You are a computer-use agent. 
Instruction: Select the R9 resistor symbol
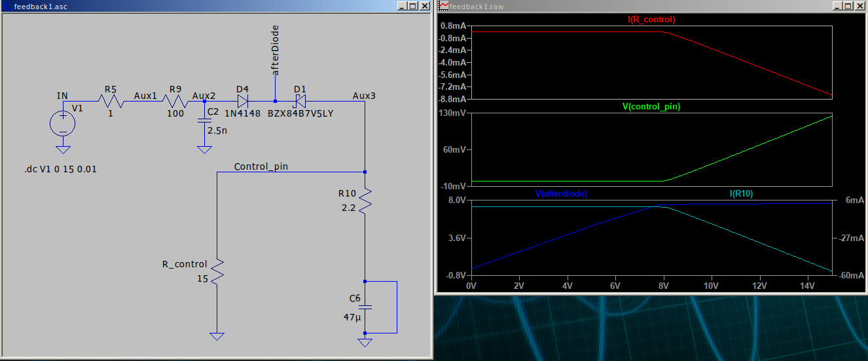coord(175,102)
